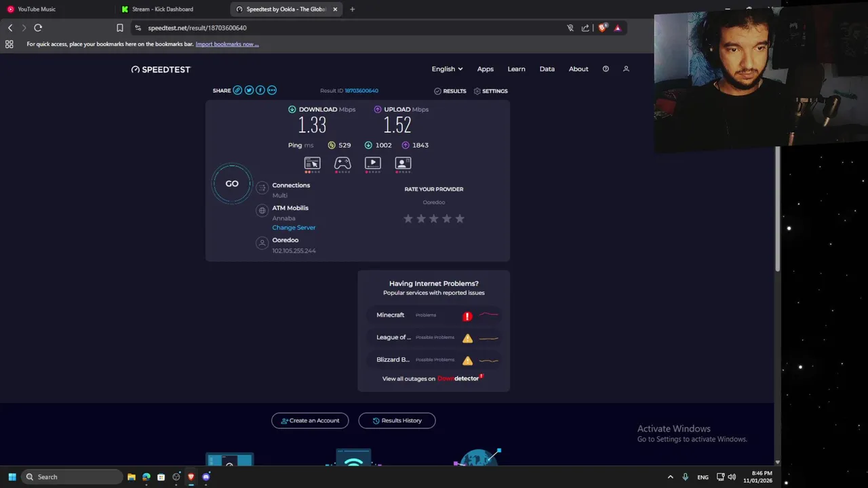The image size is (868, 488).
Task: Click the Change Server link
Action: (294, 228)
